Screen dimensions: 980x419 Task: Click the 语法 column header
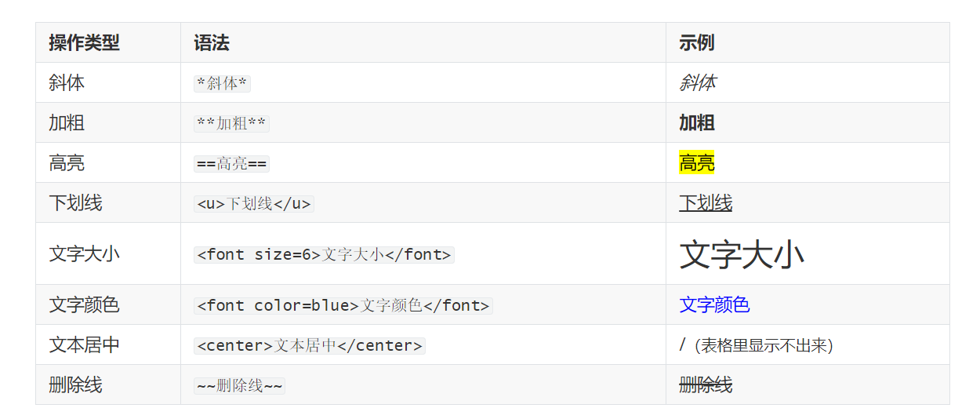tap(212, 43)
